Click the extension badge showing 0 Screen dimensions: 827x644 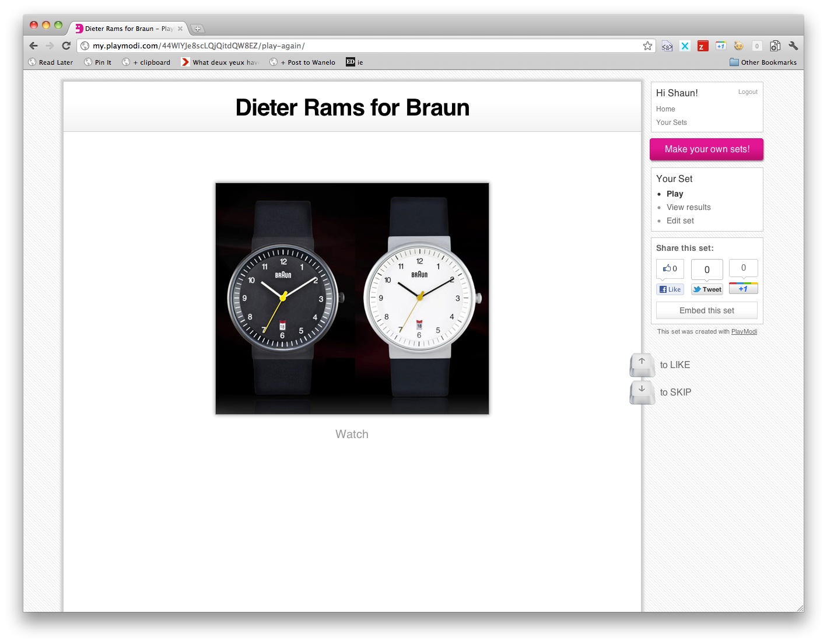coord(757,45)
